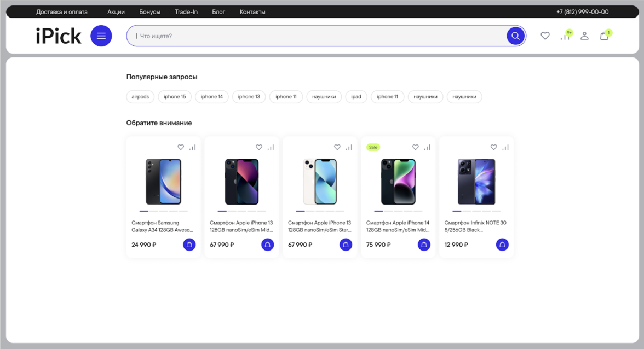Select the iphone 15 query chip

coord(175,97)
